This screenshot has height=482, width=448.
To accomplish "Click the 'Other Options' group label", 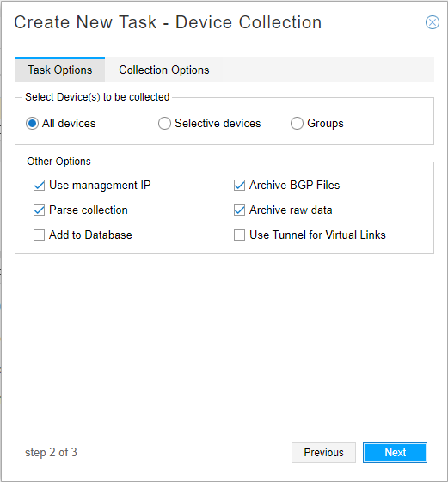I will point(58,162).
